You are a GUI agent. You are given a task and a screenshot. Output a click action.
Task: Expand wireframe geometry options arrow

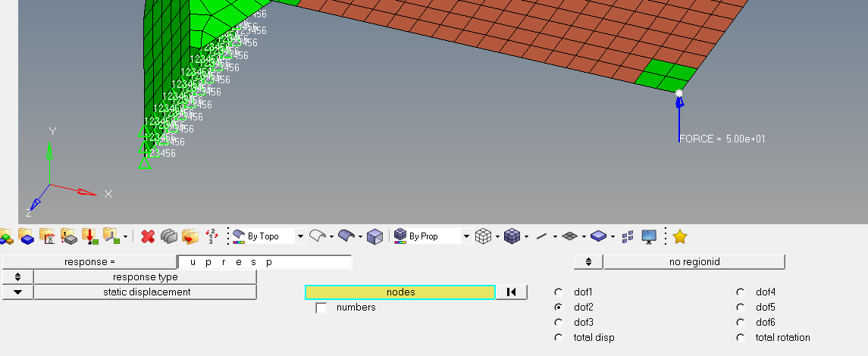point(331,236)
